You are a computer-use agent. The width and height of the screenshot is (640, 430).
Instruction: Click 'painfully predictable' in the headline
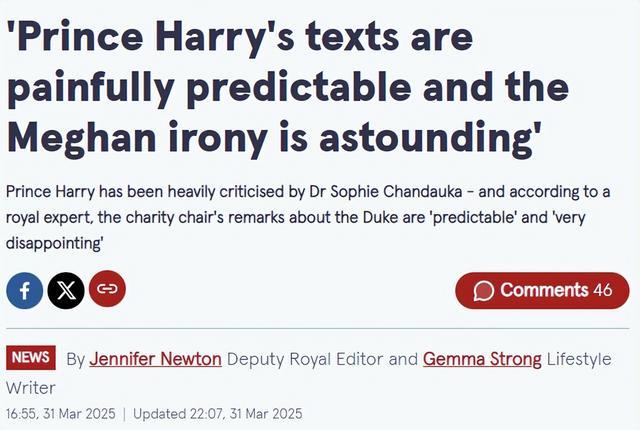209,87
